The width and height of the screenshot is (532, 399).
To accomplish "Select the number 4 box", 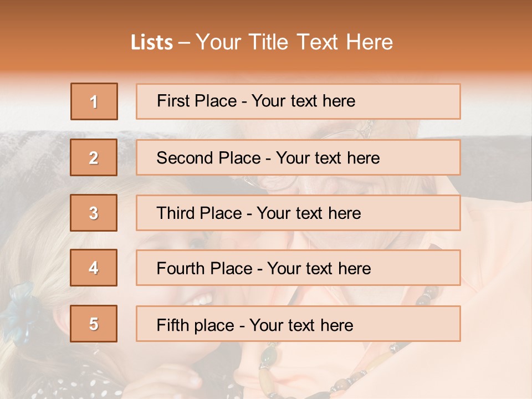I will tap(94, 268).
